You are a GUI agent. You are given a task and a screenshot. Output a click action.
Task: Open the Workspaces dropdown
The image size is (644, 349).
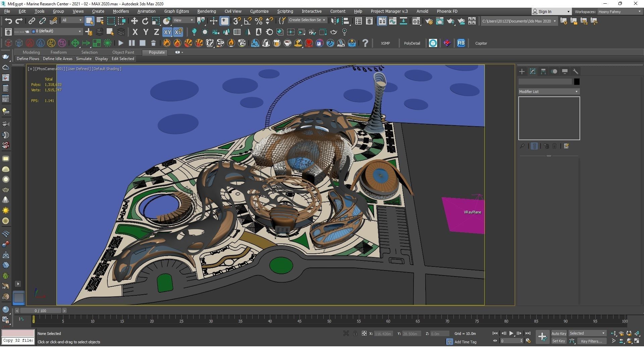pyautogui.click(x=619, y=11)
